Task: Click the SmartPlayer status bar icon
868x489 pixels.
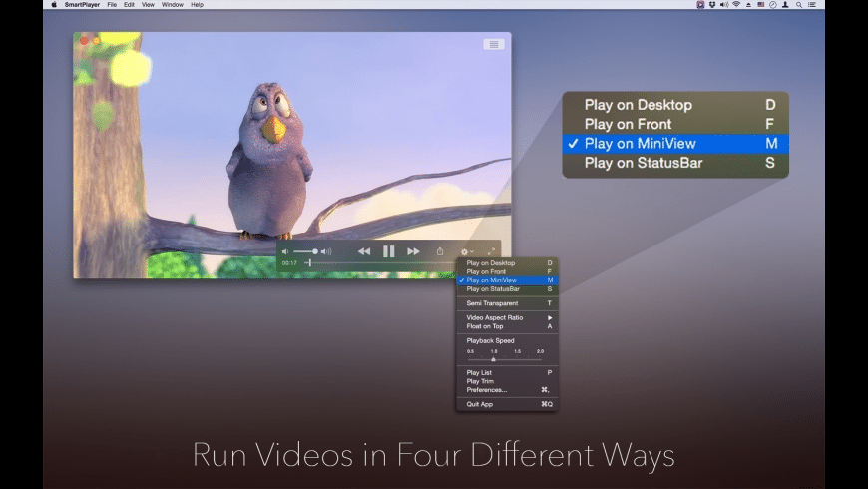Action: click(x=700, y=4)
